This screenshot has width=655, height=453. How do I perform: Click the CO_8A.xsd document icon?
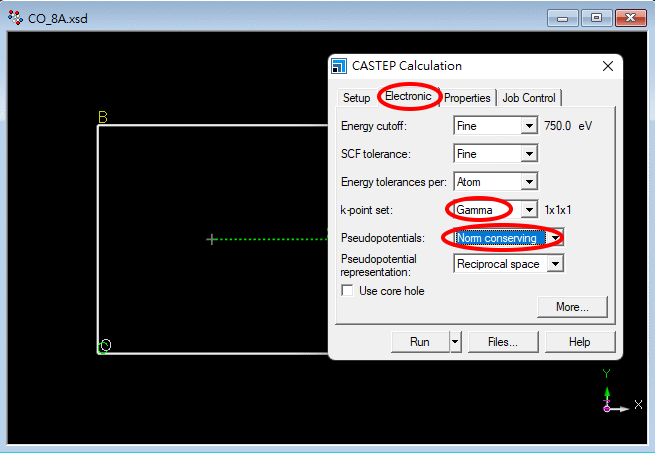pos(15,18)
